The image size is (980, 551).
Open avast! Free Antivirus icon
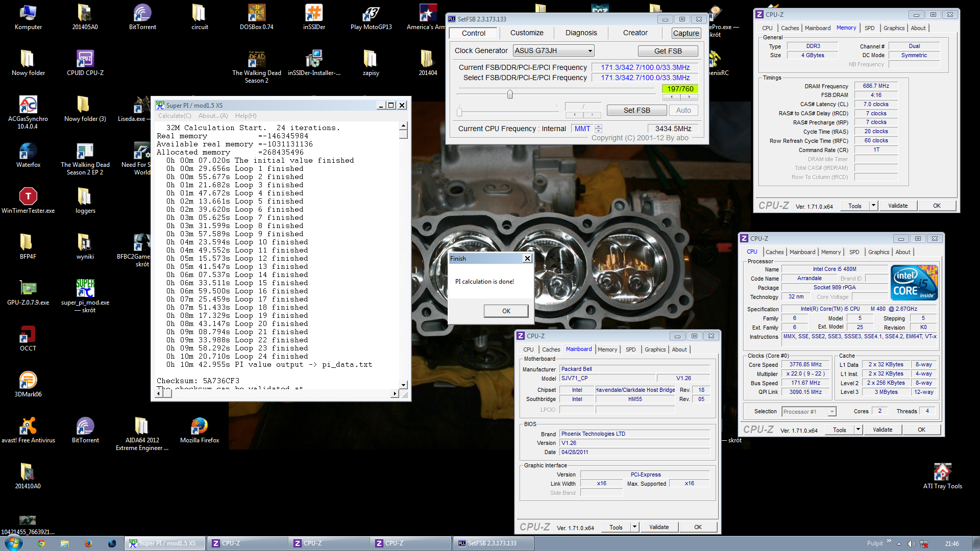tap(28, 431)
